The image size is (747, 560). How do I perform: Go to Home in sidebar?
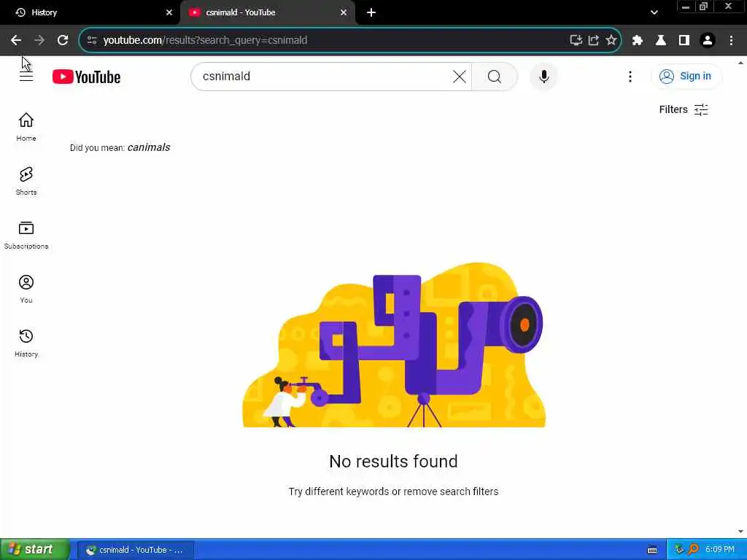(x=26, y=127)
